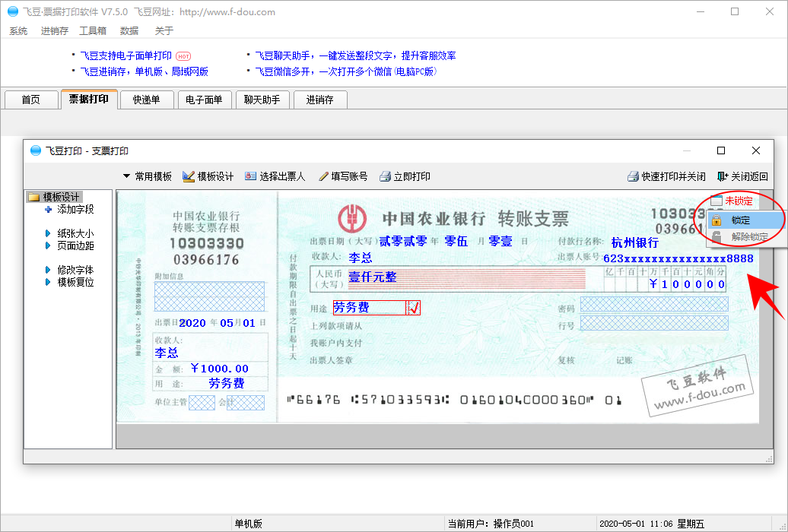Expand the 模板复位 arrow in tree
Screen dimensions: 788x532
[x=48, y=282]
